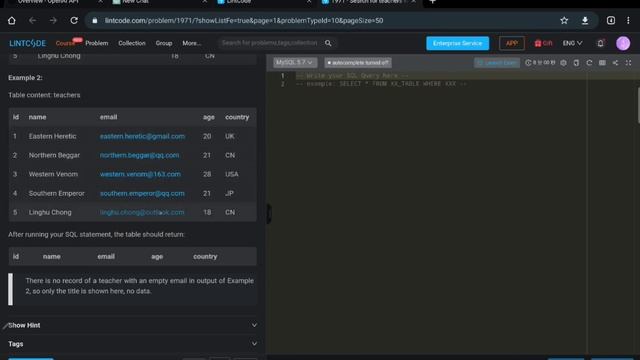Open the Collection menu item
Viewport: 640px width, 360px height.
click(132, 43)
